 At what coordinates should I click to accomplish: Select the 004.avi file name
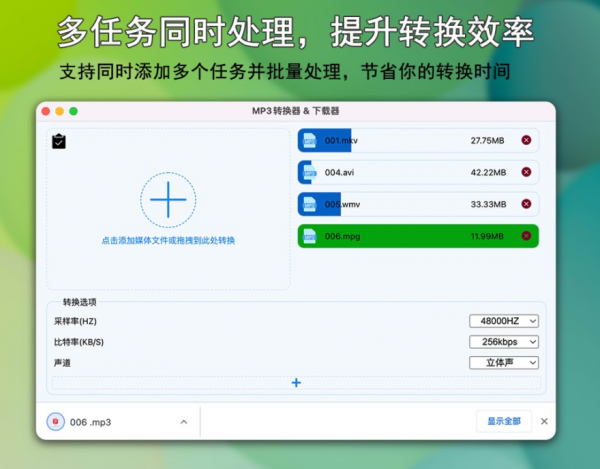pos(339,173)
